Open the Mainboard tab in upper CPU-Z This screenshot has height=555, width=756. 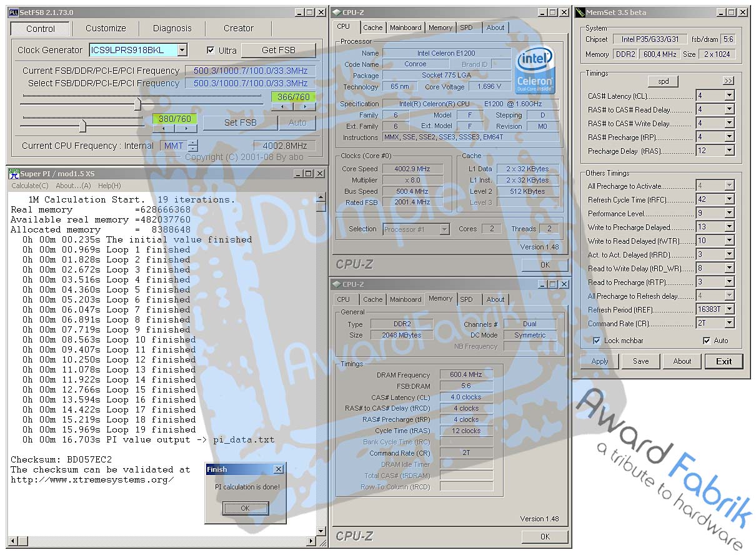click(x=405, y=27)
